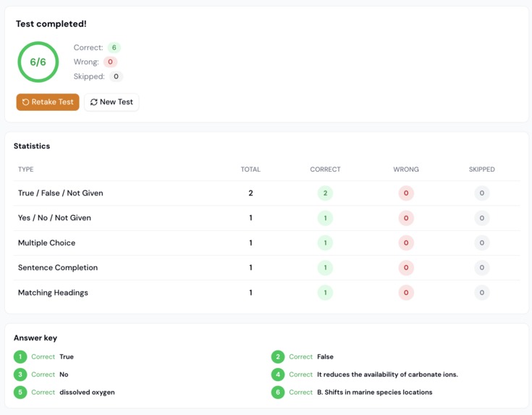The height and width of the screenshot is (415, 532).
Task: Click the green correct badge for Sentence Completion
Action: (325, 267)
